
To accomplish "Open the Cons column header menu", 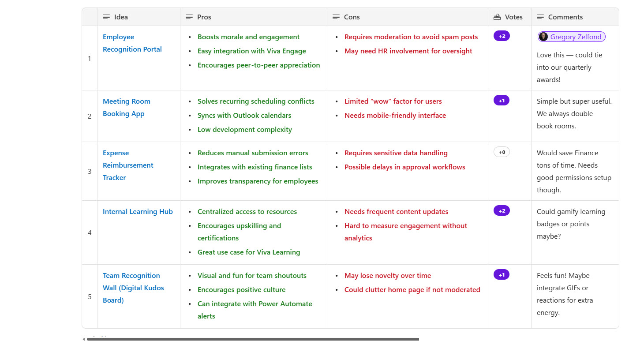I will (x=352, y=17).
